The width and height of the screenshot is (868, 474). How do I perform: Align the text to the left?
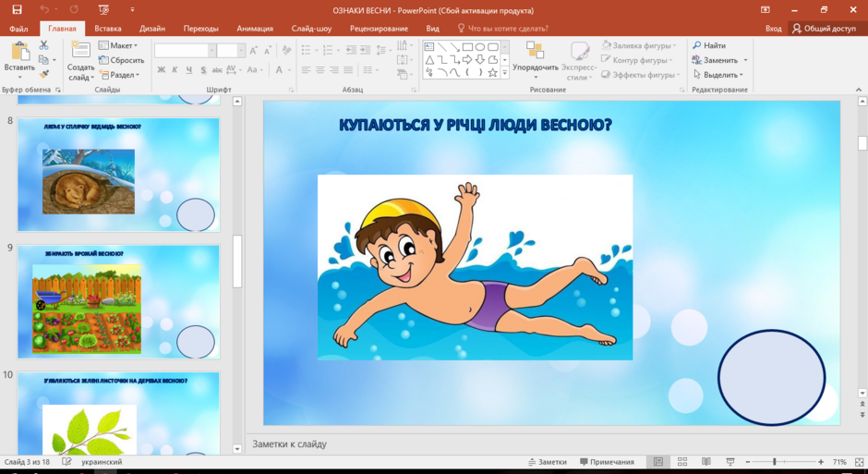(x=307, y=70)
